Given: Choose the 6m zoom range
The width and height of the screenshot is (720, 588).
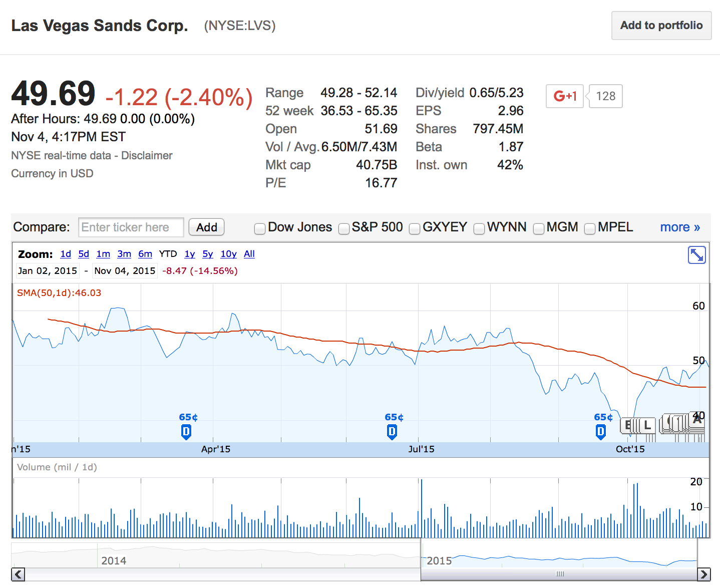Looking at the screenshot, I should [145, 254].
